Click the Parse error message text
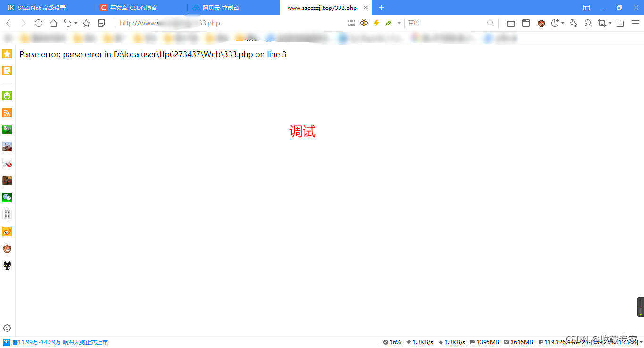Viewport: 644px width, 348px height. 153,54
